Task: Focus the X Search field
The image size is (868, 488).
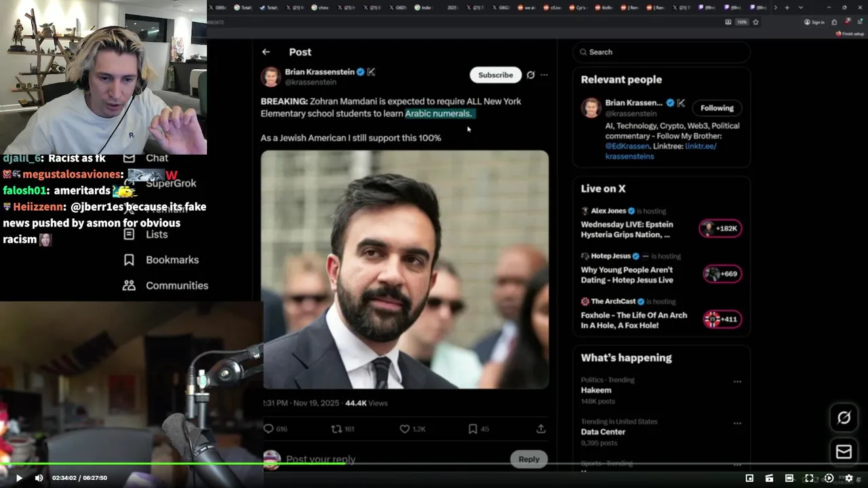Action: (x=661, y=52)
